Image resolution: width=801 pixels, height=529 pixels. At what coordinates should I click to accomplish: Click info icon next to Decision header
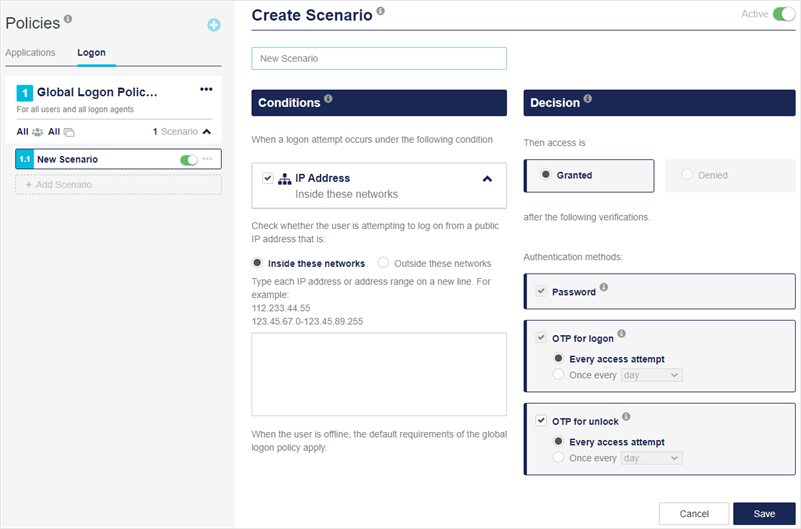coord(587,99)
